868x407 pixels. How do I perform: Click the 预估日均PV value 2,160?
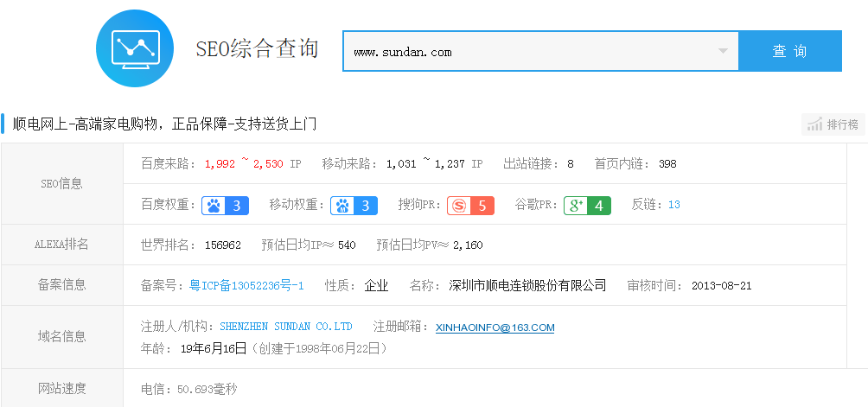[x=468, y=245]
